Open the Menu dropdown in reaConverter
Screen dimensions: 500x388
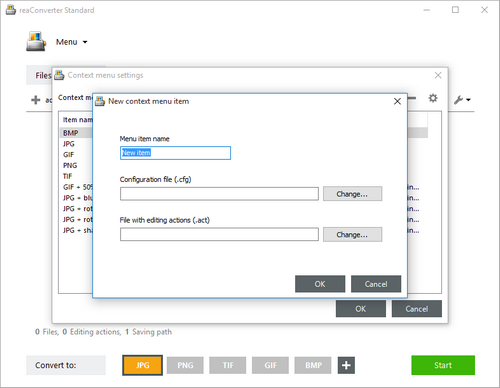72,42
